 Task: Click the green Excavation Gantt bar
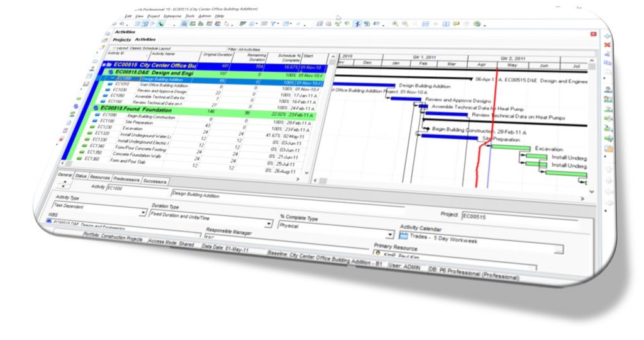(511, 147)
